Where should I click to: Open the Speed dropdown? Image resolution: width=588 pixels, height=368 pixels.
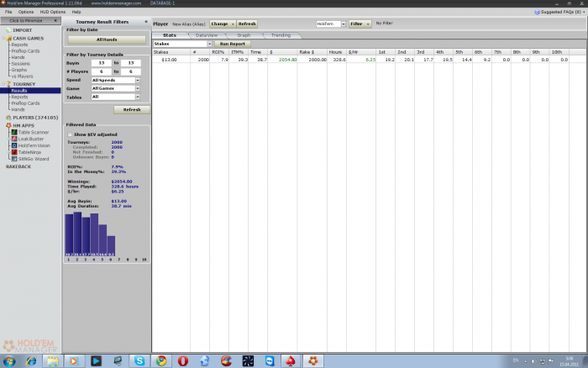click(138, 81)
